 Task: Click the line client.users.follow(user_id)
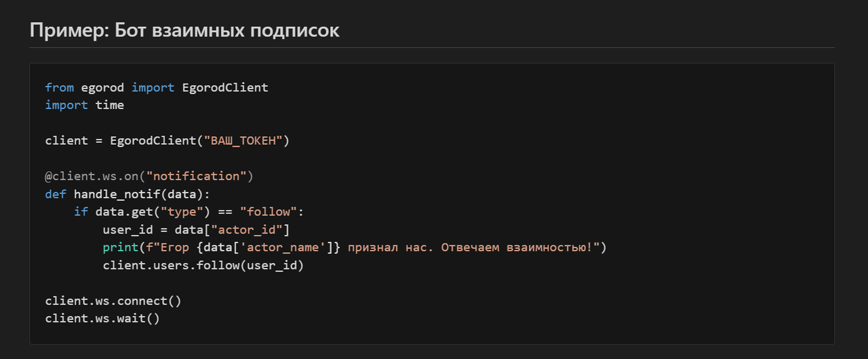point(203,265)
